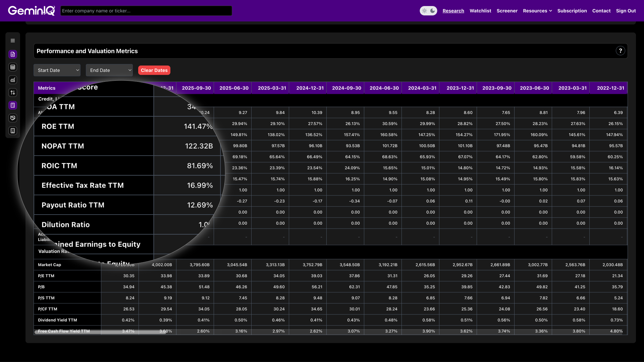Open the Subscription page
This screenshot has height=362, width=644.
[572, 11]
